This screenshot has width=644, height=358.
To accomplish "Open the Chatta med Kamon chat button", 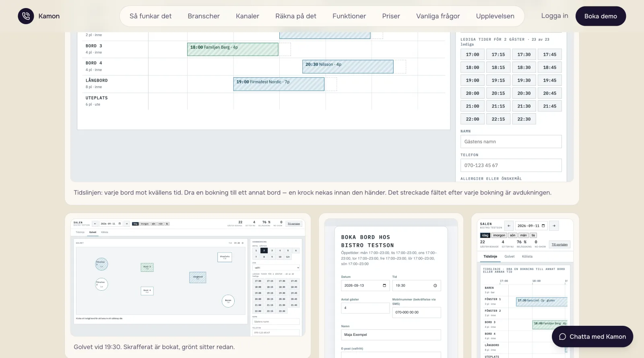I will (592, 337).
